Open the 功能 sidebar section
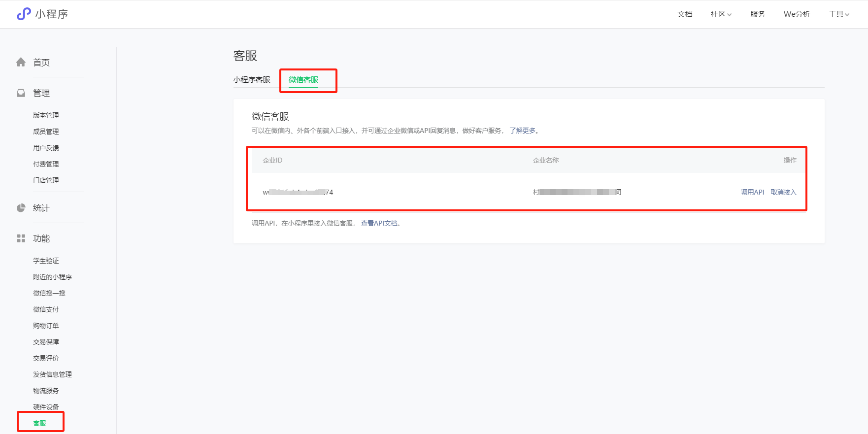The height and width of the screenshot is (434, 868). (41, 238)
